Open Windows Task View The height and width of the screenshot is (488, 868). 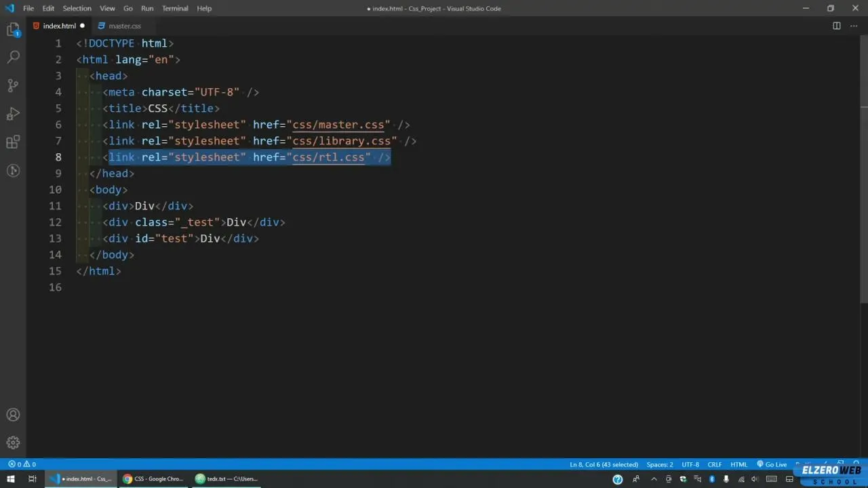[x=32, y=479]
